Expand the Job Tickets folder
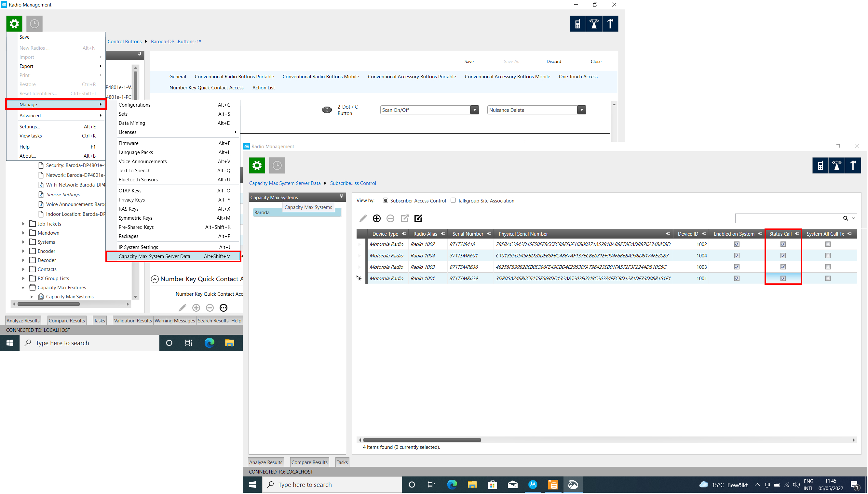868x494 pixels. [23, 224]
